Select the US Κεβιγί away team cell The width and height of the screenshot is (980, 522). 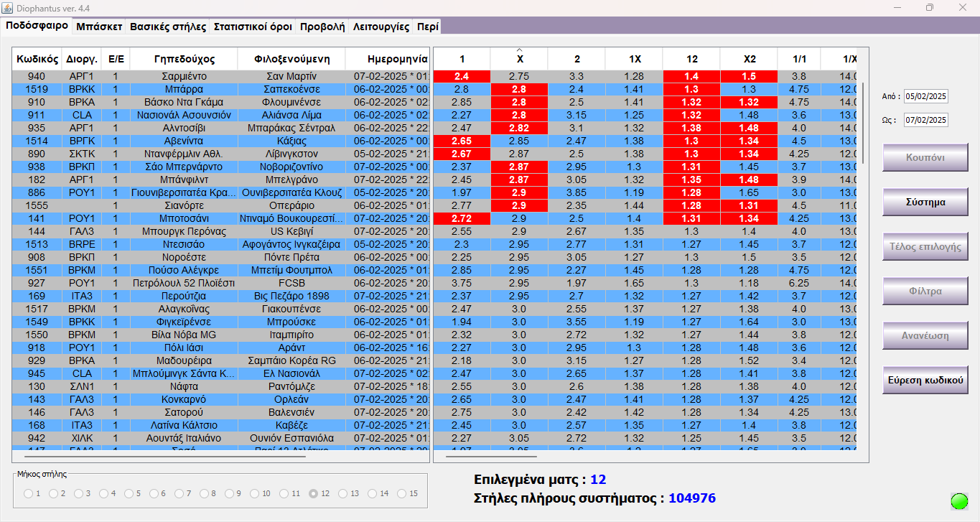point(291,231)
